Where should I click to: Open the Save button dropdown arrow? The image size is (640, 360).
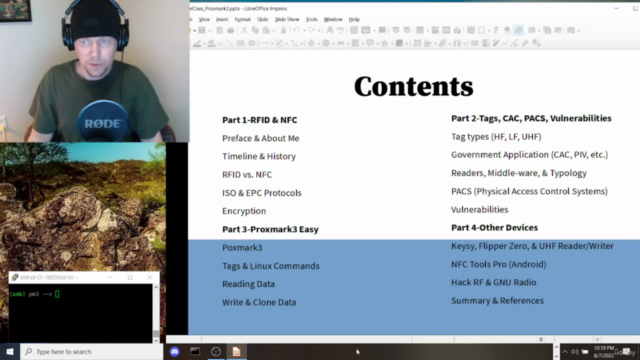click(x=209, y=31)
